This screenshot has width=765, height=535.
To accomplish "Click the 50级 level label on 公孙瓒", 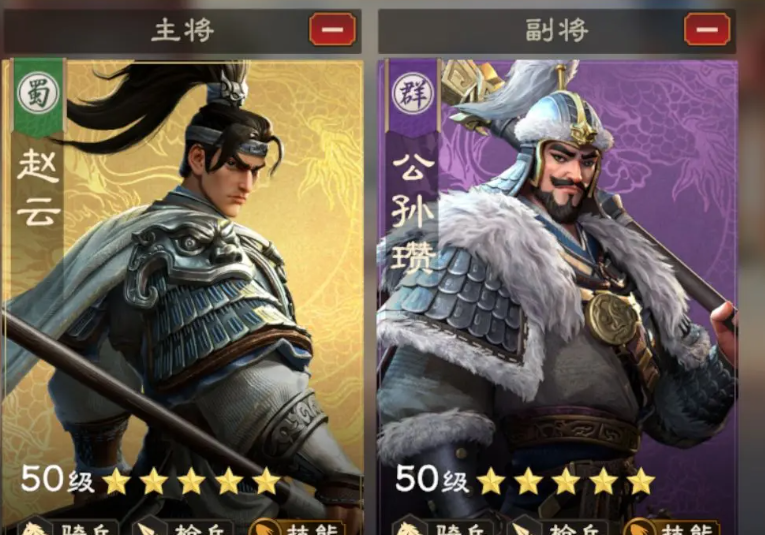I will (432, 479).
